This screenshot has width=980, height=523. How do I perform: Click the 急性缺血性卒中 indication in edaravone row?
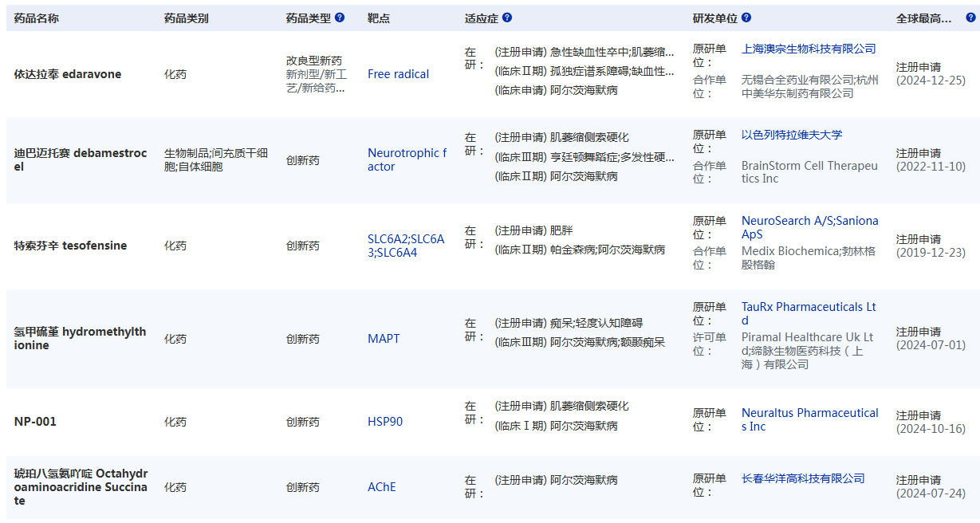coord(588,52)
